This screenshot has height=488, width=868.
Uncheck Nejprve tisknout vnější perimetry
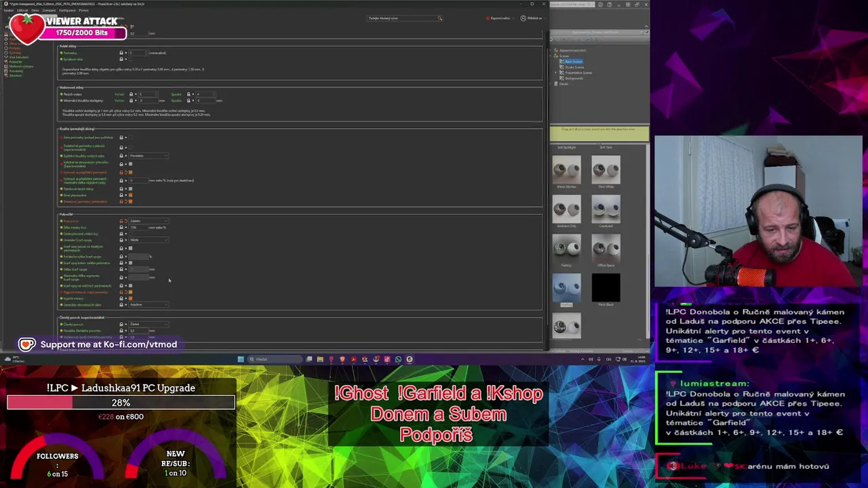[131, 292]
